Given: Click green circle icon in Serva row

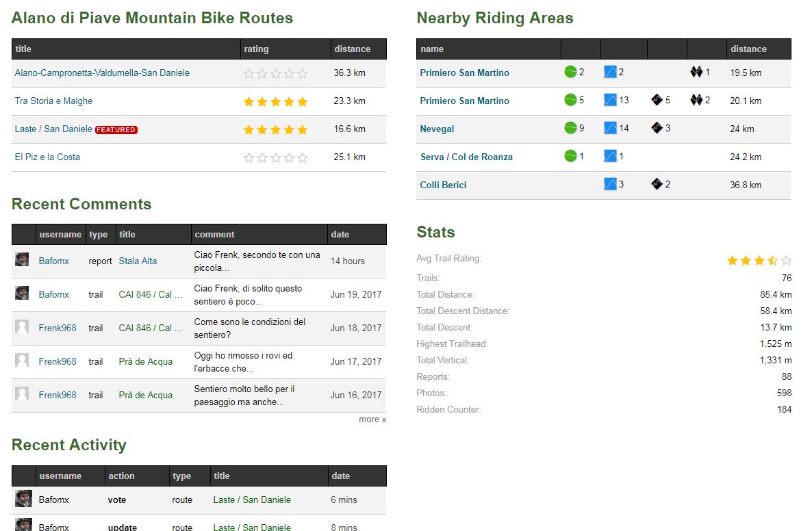Looking at the screenshot, I should tap(570, 156).
